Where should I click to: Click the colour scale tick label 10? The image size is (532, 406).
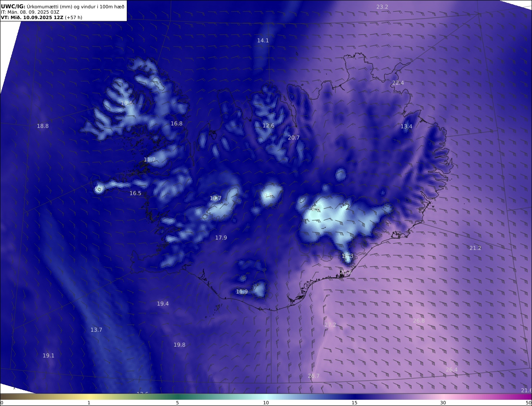(x=266, y=403)
